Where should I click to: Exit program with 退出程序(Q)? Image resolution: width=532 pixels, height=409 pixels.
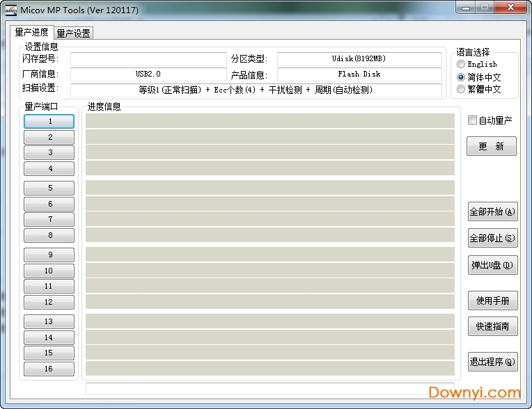coord(492,362)
